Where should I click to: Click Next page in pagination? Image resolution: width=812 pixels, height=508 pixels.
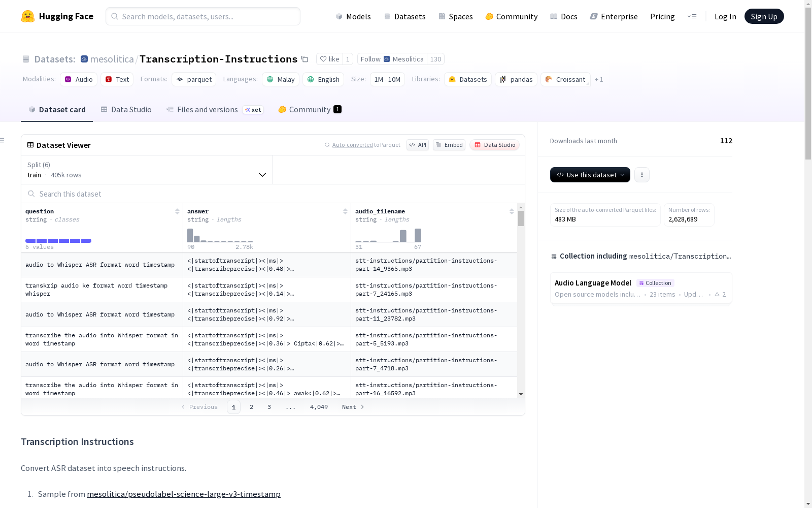[x=353, y=407]
